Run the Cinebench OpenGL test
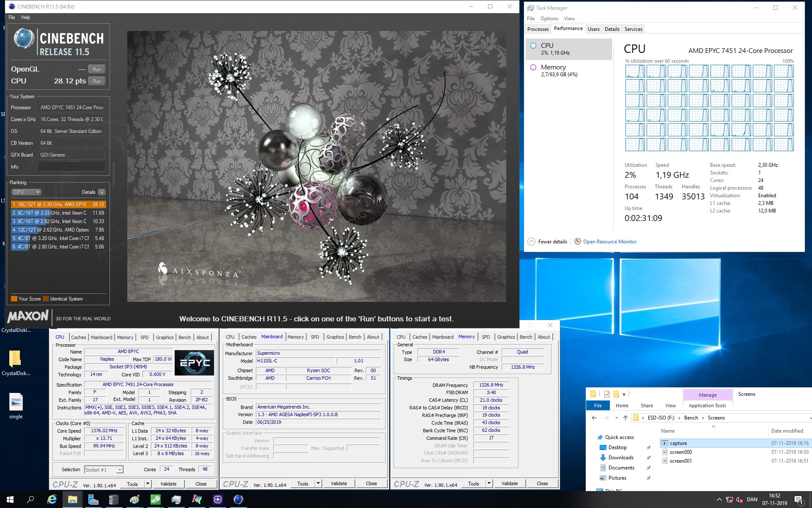 pos(97,69)
